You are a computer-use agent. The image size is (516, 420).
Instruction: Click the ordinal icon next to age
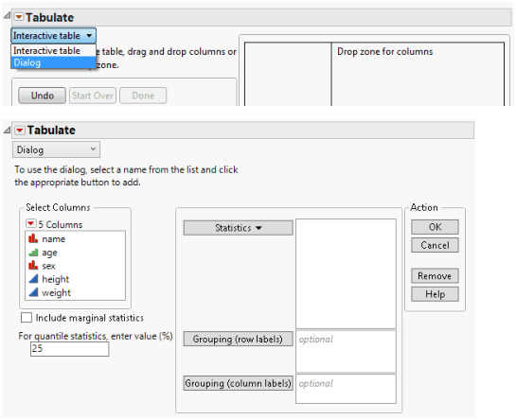pyautogui.click(x=33, y=253)
